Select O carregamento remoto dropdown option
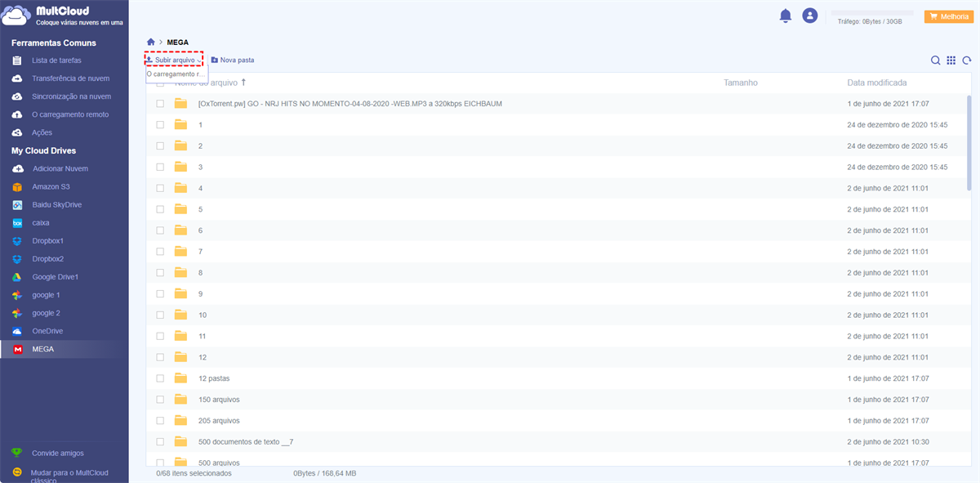Screen dimensions: 980x483 click(176, 74)
